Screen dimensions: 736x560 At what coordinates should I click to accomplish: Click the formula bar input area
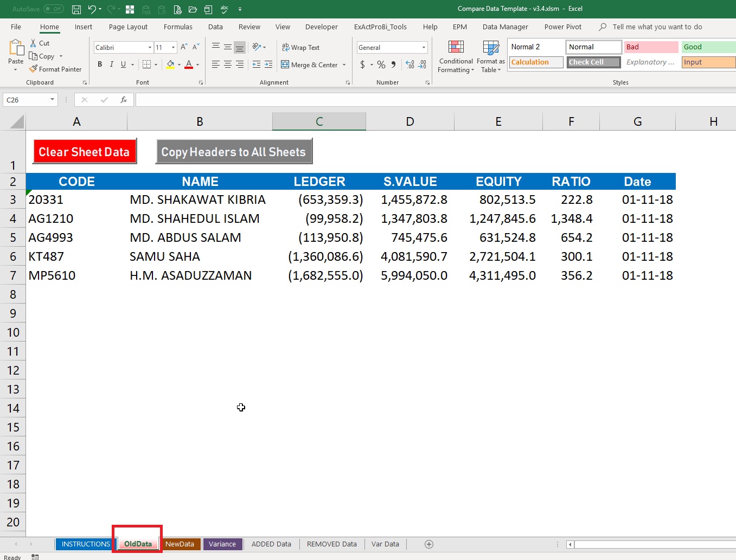436,100
